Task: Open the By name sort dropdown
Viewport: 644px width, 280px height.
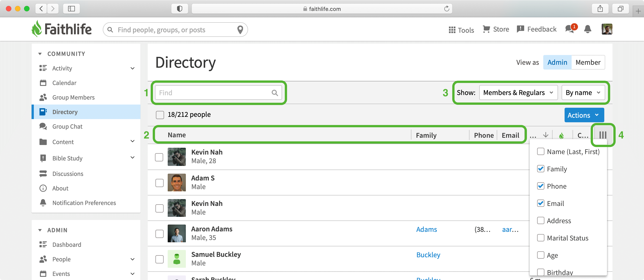Action: tap(583, 93)
